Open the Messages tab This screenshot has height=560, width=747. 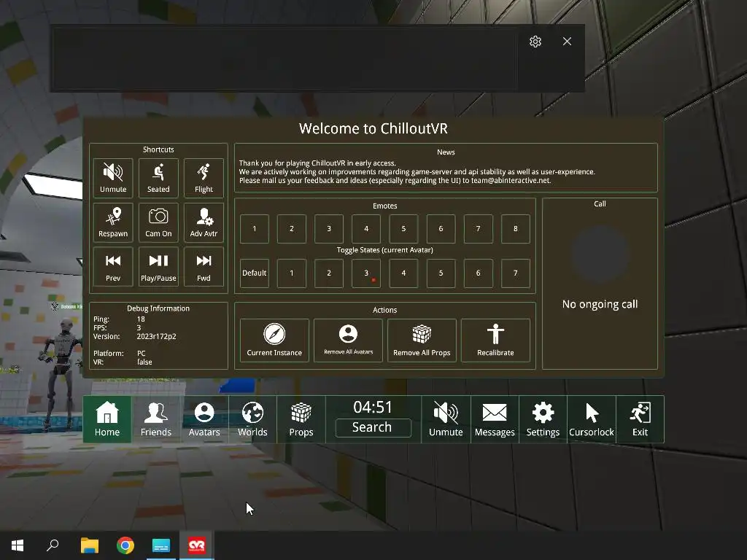click(x=495, y=419)
